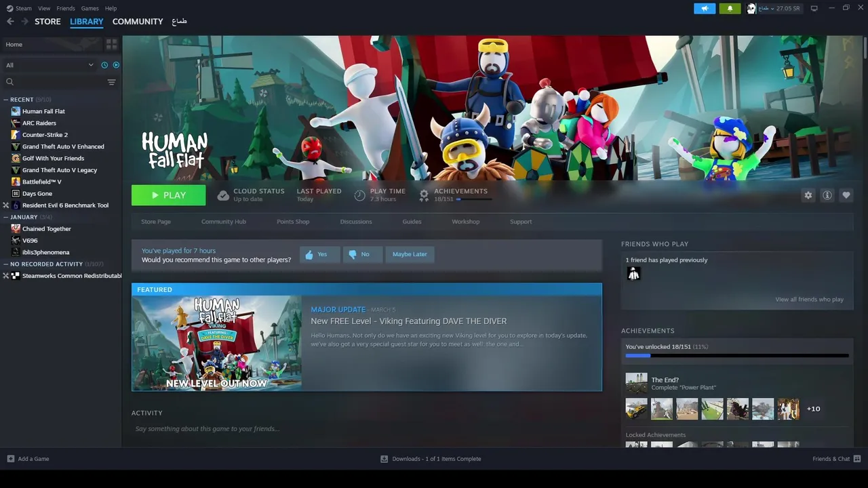Click the Cloud Status icon
The width and height of the screenshot is (868, 488).
(223, 195)
